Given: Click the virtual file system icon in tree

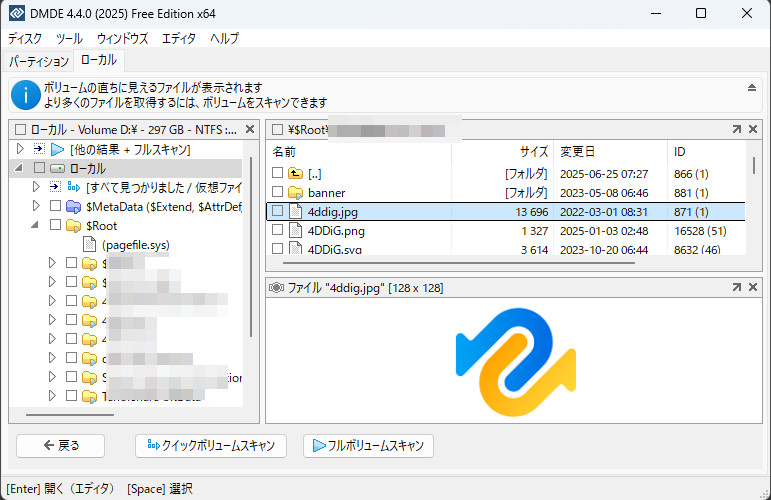Looking at the screenshot, I should point(74,187).
